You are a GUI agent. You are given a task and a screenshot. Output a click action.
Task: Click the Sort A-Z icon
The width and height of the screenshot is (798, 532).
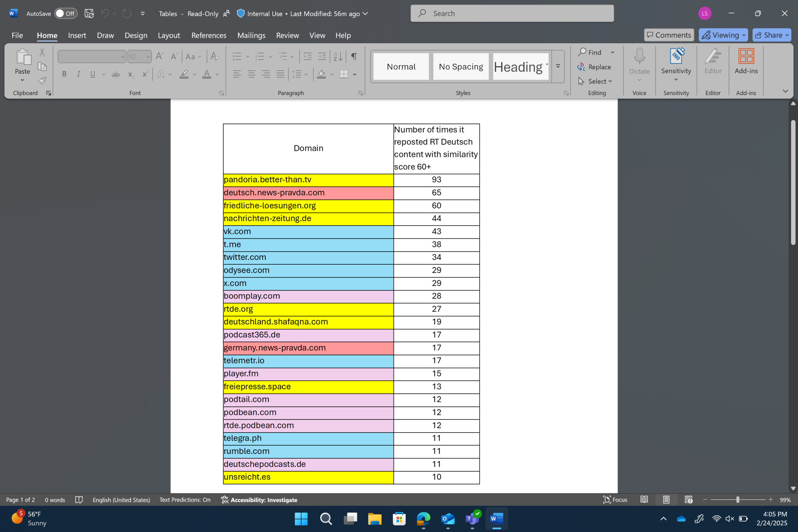338,57
